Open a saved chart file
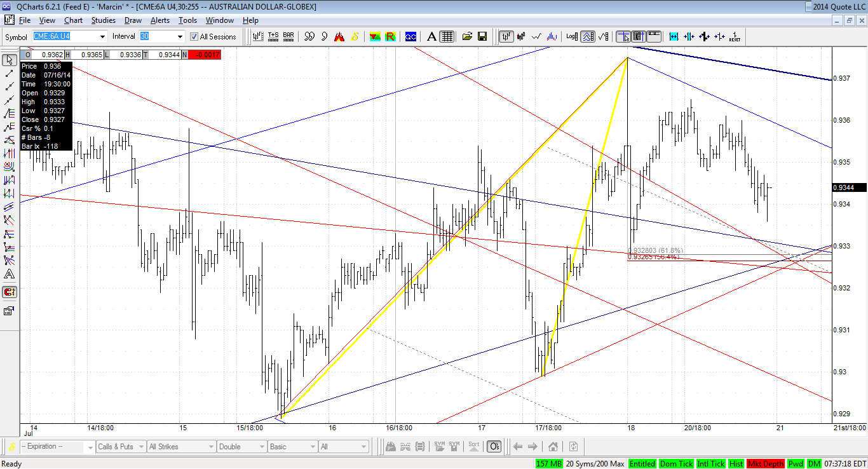This screenshot has width=868, height=469. [x=468, y=36]
